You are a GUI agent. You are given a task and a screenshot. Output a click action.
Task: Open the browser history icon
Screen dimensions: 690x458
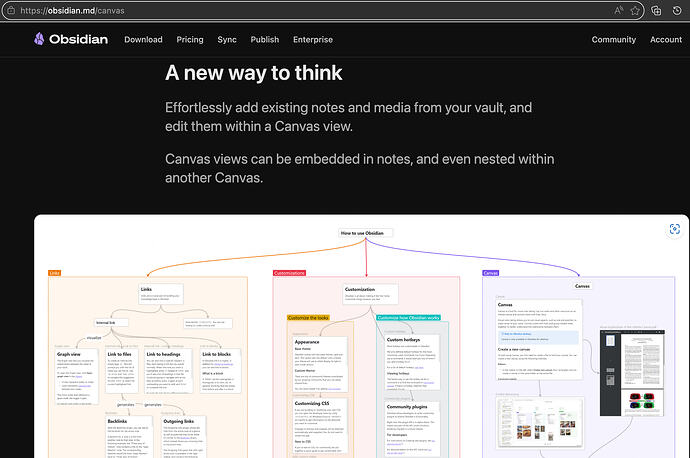(678, 10)
